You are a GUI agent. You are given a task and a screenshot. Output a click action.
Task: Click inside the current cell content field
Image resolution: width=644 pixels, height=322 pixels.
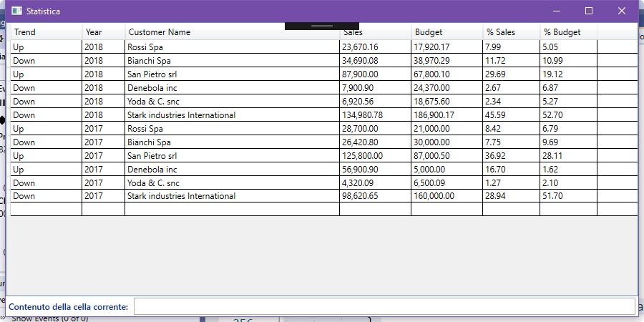(x=384, y=306)
